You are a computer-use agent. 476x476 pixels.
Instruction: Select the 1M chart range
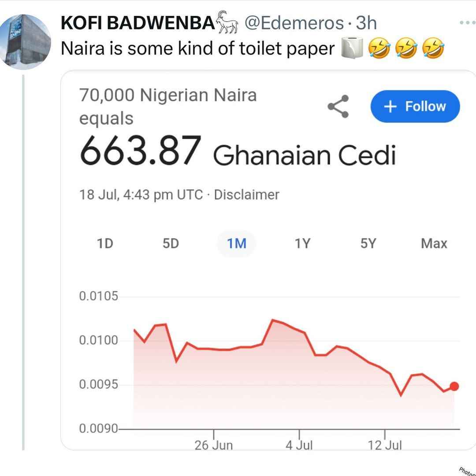[x=237, y=243]
